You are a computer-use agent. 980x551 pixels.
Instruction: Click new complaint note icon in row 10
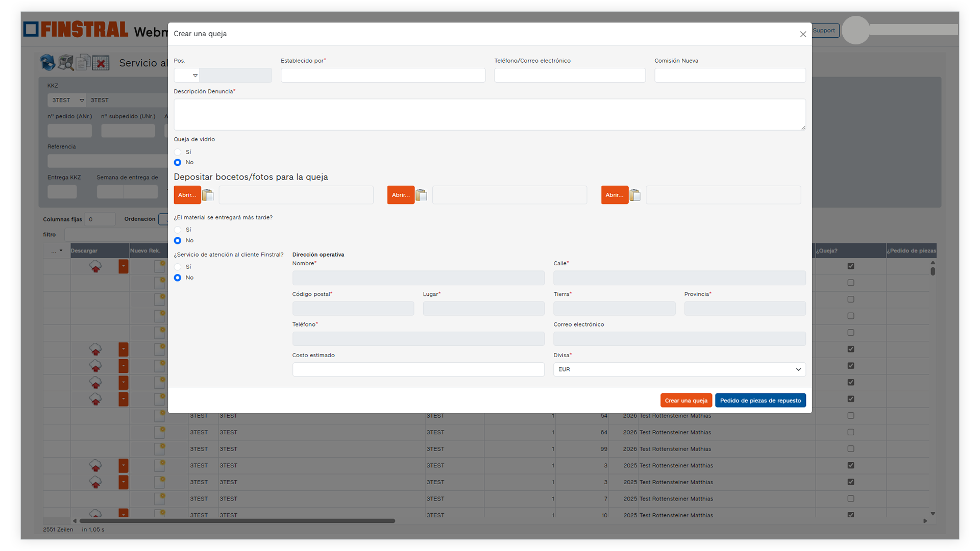(x=160, y=513)
